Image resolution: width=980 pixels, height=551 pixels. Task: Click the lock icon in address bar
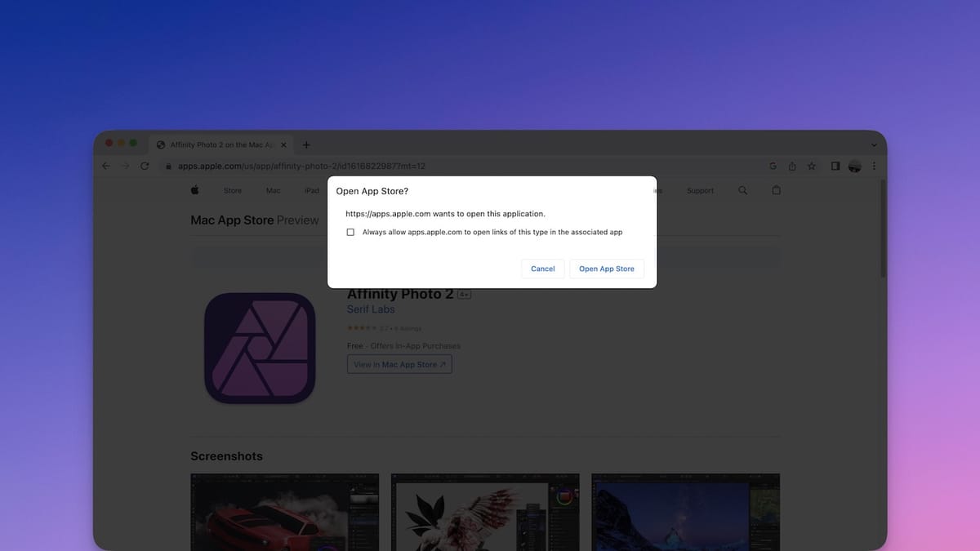169,166
